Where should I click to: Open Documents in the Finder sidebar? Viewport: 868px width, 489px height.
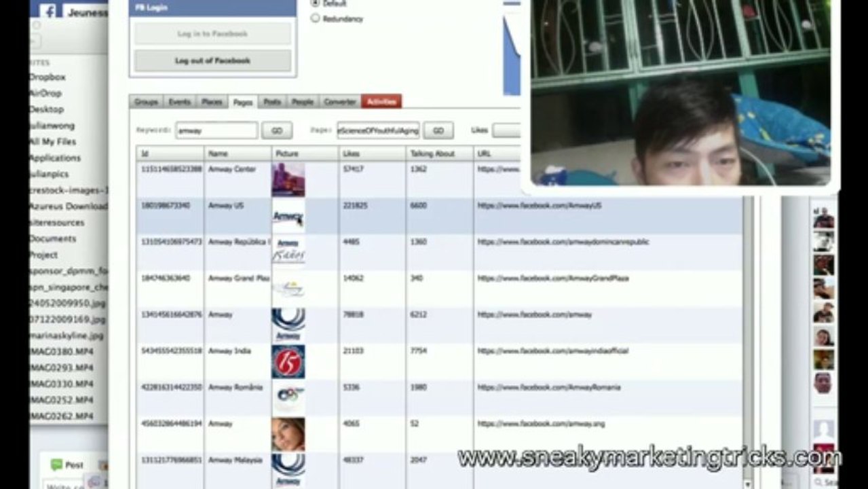(53, 238)
